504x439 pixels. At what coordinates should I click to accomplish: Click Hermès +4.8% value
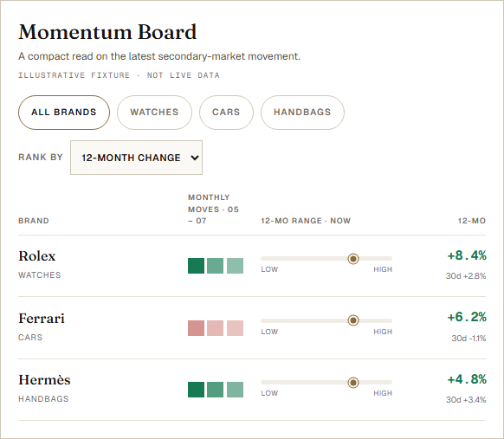point(467,379)
